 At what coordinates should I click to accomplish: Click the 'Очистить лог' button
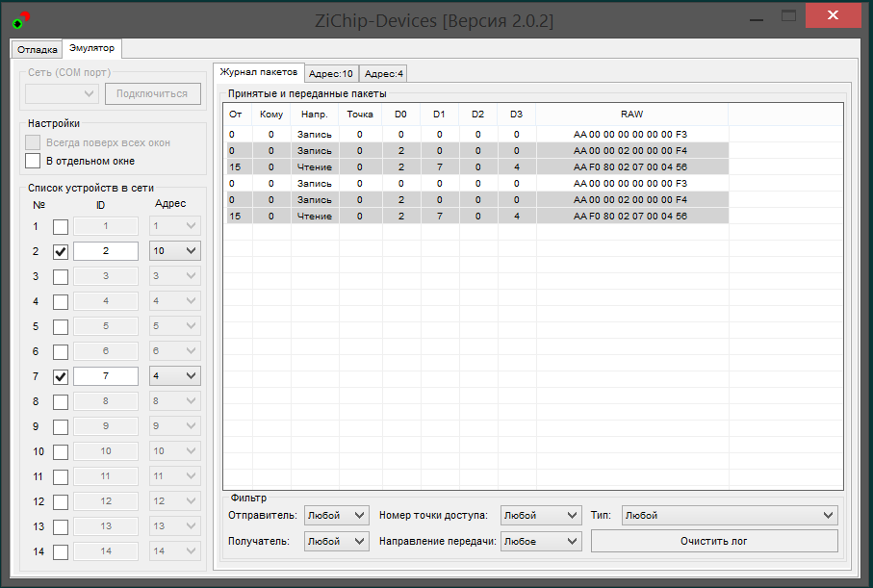coord(713,541)
